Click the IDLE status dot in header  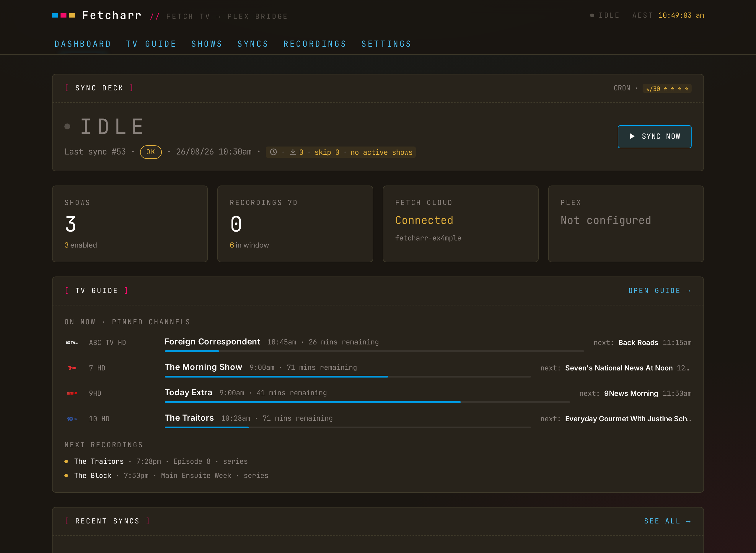(592, 15)
